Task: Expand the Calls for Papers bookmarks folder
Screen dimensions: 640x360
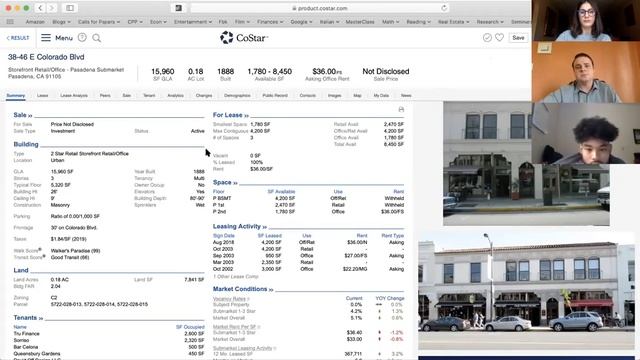Action: (x=99, y=22)
